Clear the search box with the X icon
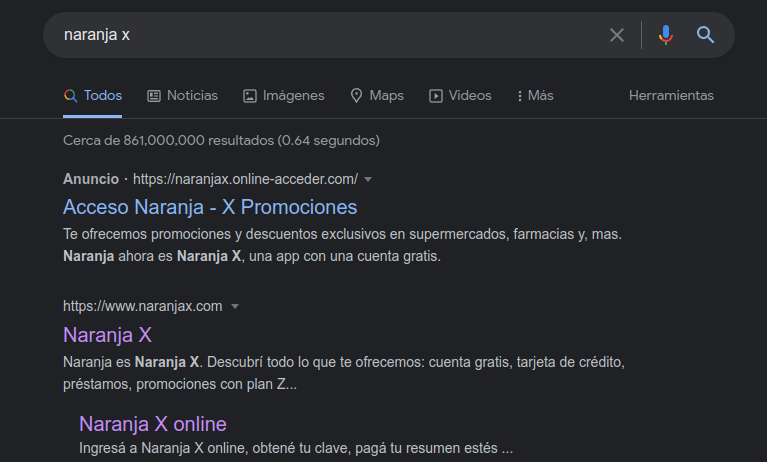This screenshot has height=462, width=767. pos(617,35)
